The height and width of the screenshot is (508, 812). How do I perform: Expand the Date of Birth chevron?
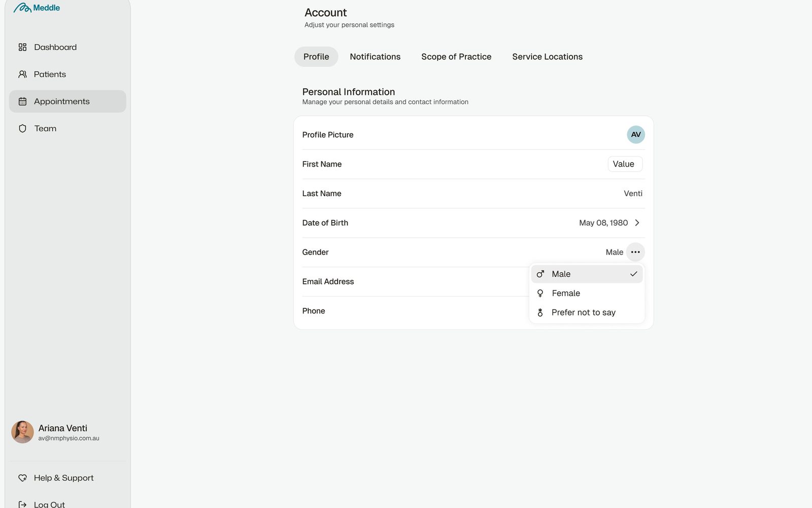(x=637, y=223)
